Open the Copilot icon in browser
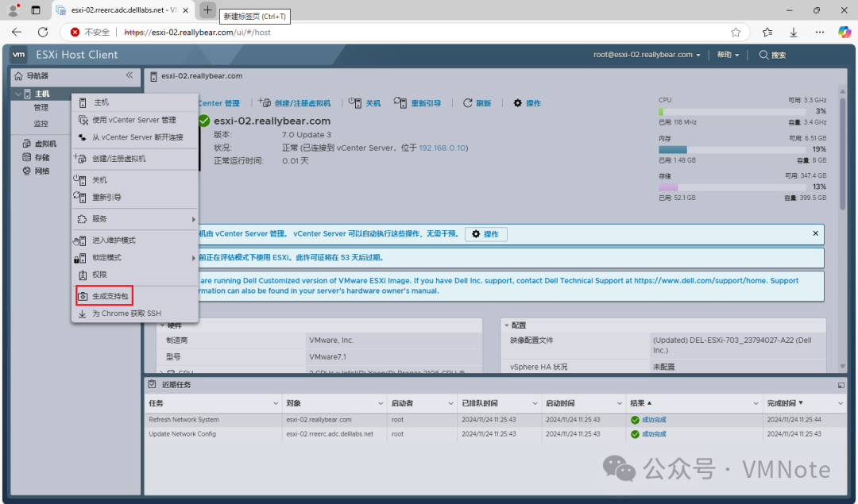The width and height of the screenshot is (858, 504). (x=844, y=33)
